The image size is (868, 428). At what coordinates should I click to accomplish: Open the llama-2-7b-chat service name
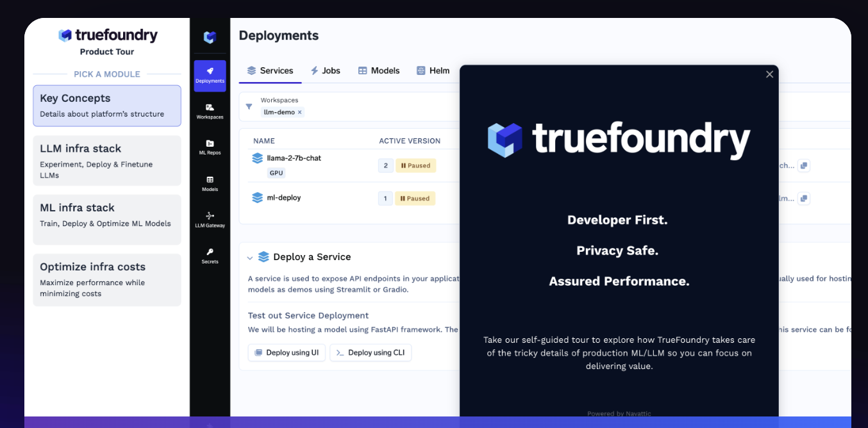(x=294, y=158)
